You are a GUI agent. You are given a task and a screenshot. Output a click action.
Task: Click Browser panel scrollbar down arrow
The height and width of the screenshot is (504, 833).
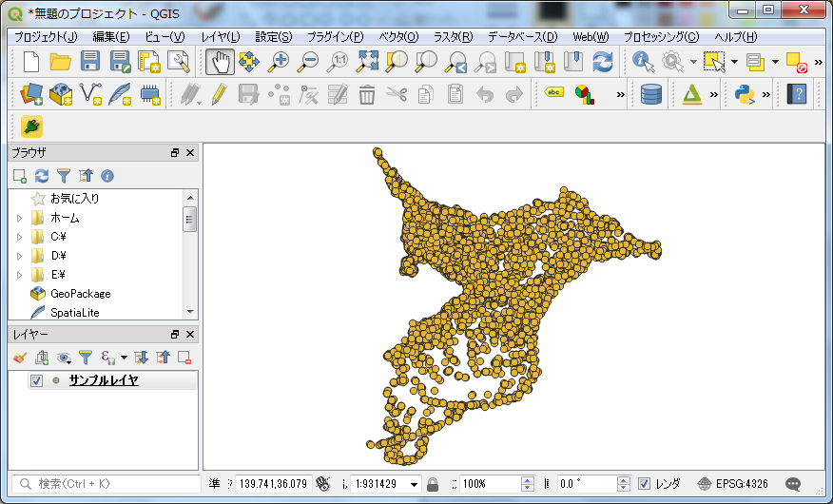[190, 312]
